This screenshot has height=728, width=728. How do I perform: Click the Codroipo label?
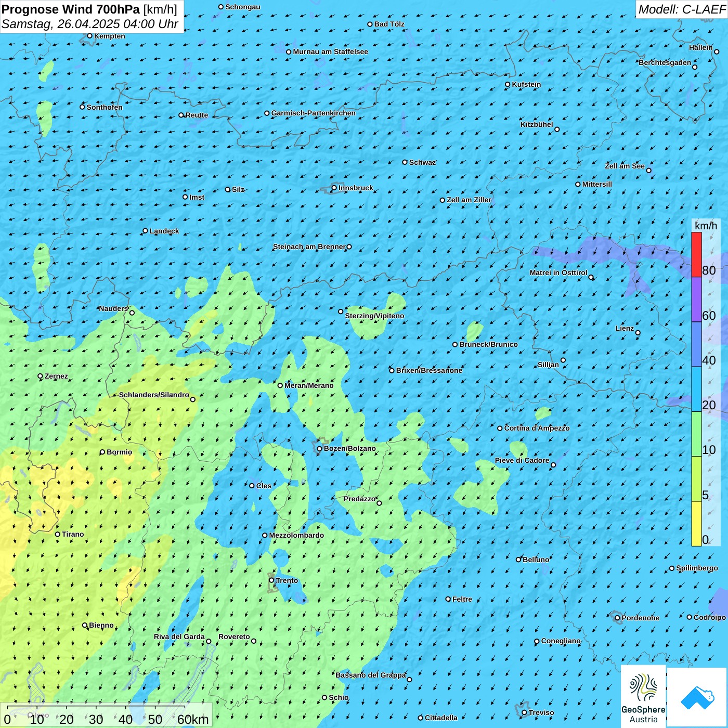[x=710, y=617]
